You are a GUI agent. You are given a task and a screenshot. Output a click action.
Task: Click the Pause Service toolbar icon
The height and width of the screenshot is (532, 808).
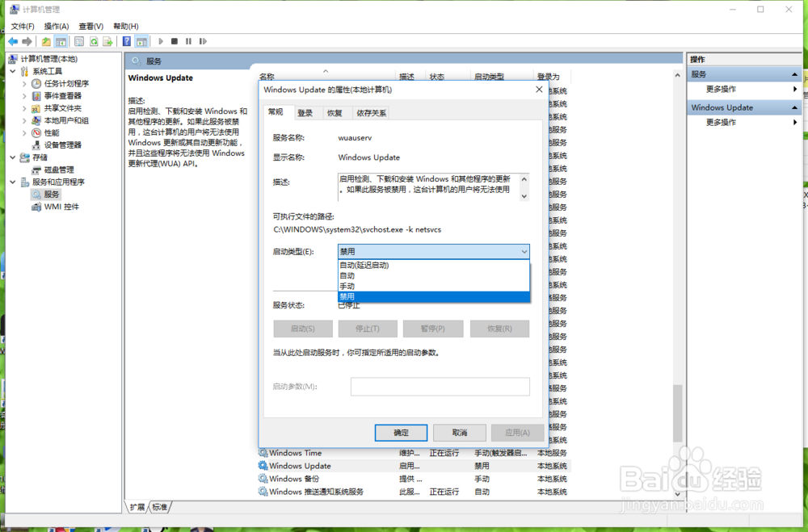(x=188, y=41)
